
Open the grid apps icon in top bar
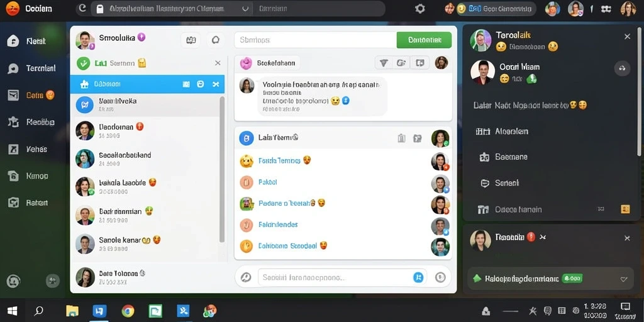tap(606, 9)
